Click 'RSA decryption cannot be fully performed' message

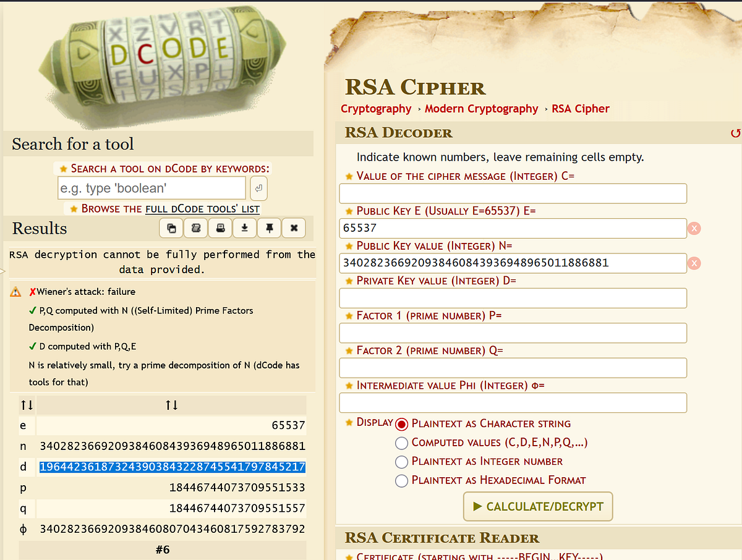(163, 262)
